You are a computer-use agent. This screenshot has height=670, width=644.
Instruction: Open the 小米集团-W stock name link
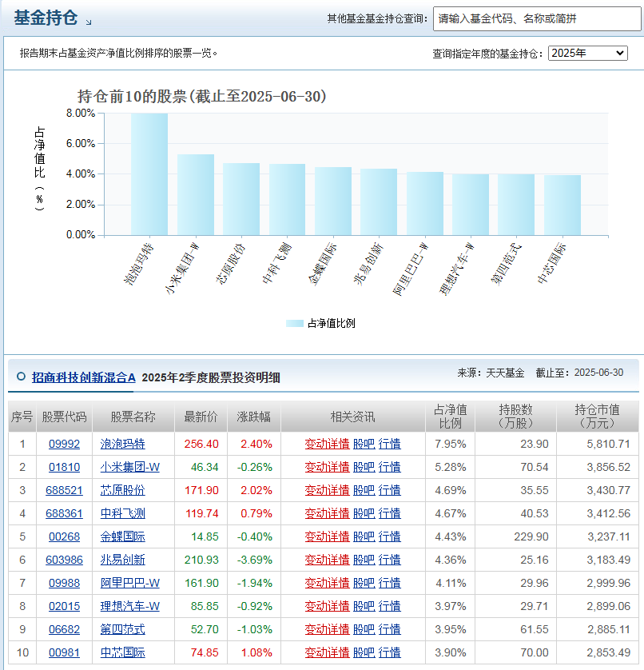point(129,467)
